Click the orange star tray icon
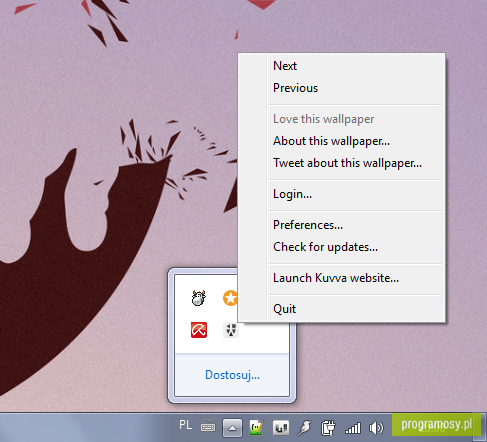 tap(230, 298)
